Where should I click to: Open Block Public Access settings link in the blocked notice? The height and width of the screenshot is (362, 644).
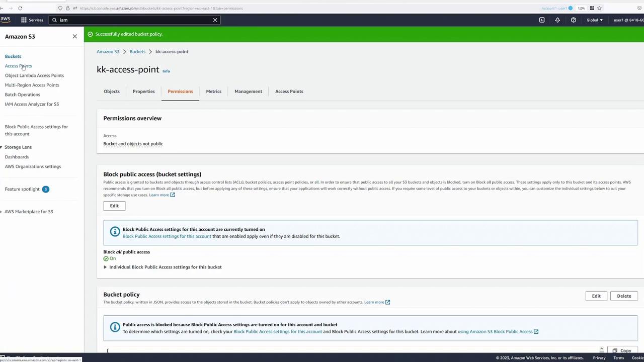click(x=278, y=332)
